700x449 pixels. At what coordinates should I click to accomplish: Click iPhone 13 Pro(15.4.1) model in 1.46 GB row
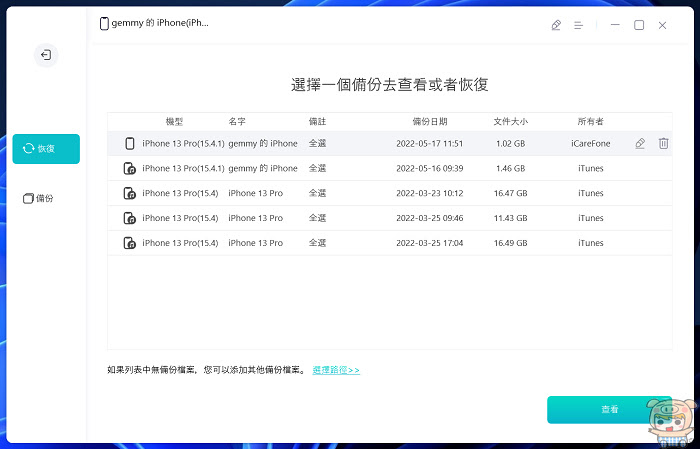click(183, 169)
